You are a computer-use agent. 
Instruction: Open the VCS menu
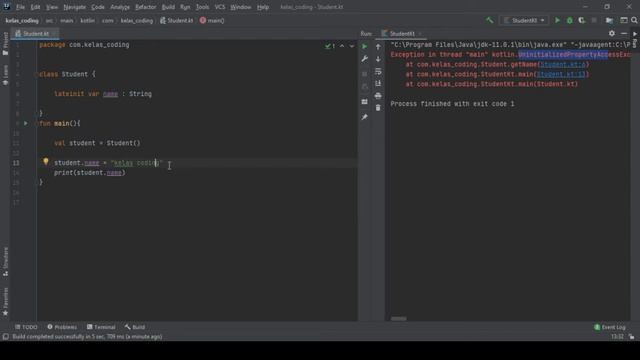pos(220,7)
